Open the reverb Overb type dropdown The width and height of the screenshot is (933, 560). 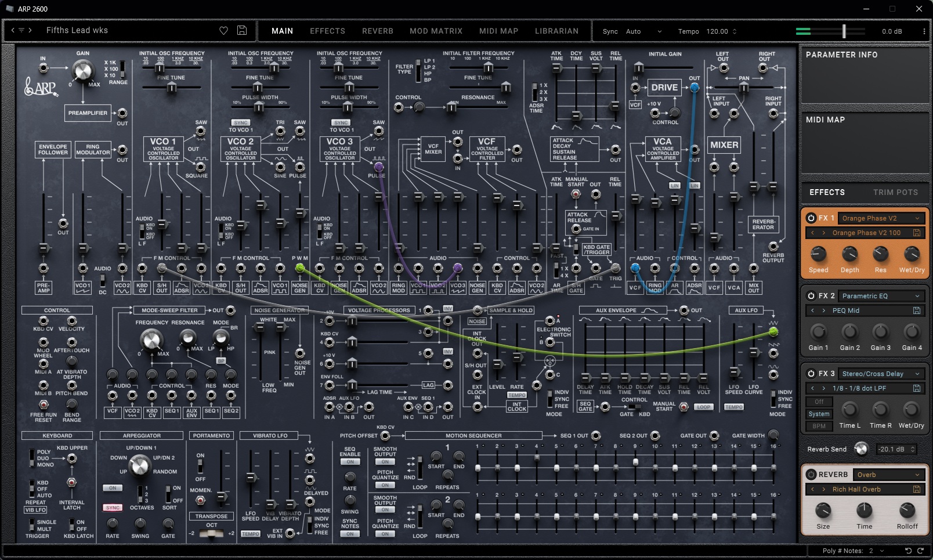tap(888, 475)
